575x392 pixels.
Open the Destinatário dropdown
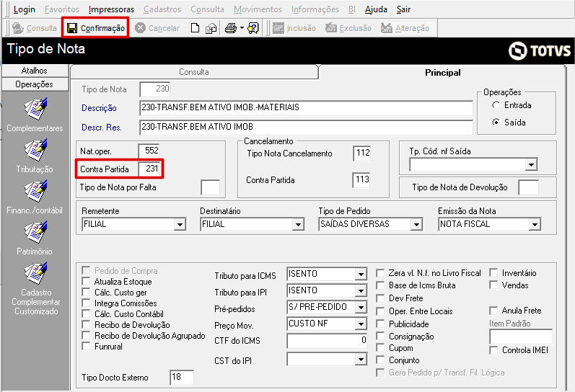click(x=298, y=224)
